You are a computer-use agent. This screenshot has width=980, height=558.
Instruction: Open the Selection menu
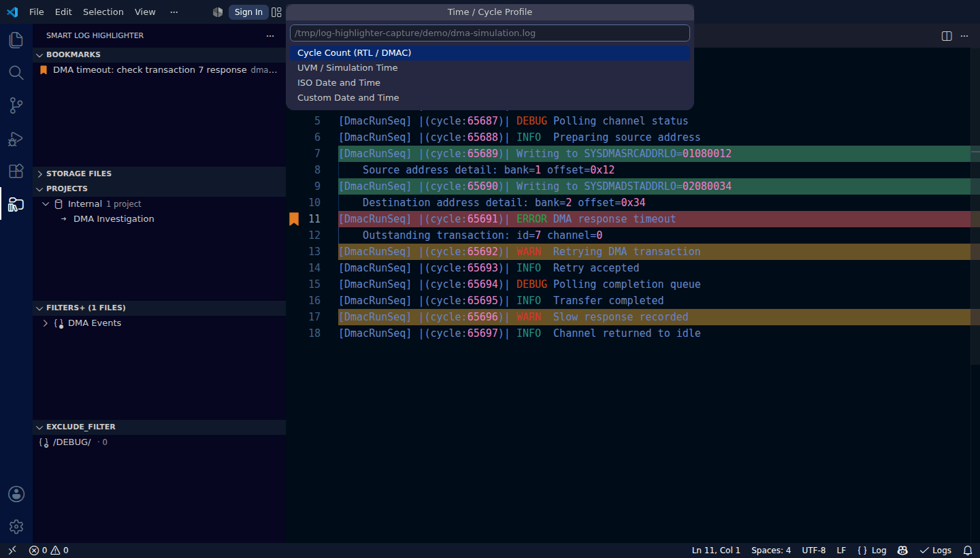pyautogui.click(x=103, y=12)
